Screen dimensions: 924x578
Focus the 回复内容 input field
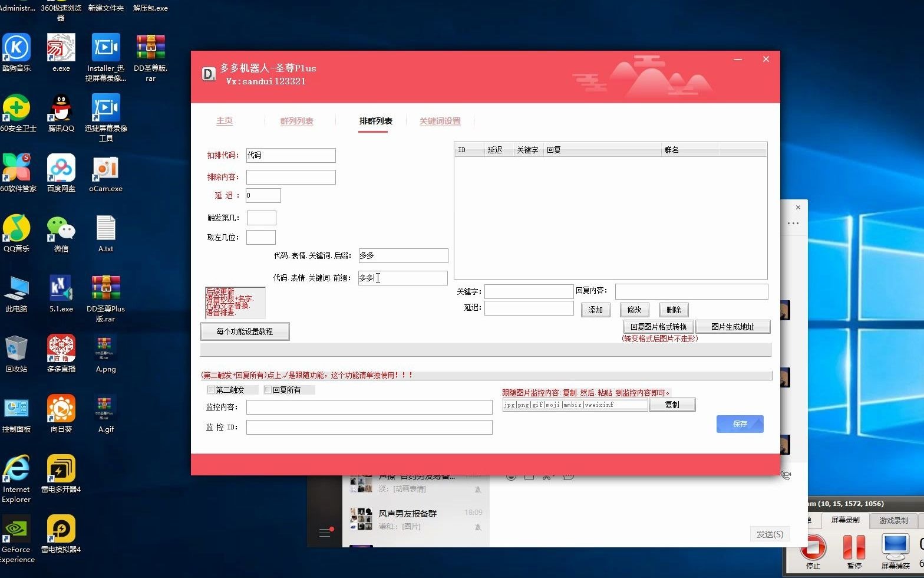[691, 291]
